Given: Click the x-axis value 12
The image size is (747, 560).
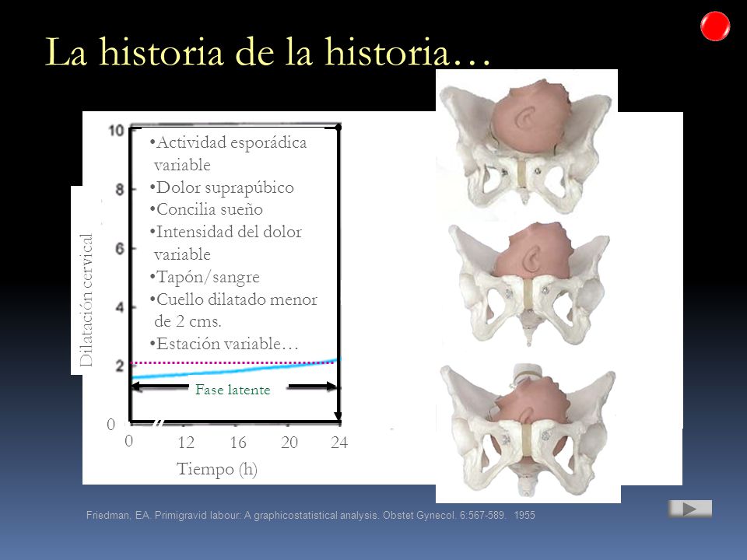Looking at the screenshot, I should 186,443.
